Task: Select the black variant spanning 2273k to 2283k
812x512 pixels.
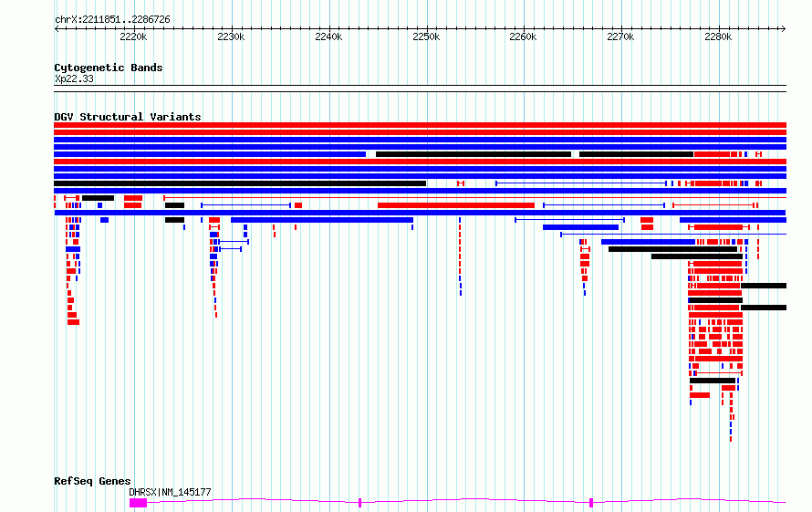Action: pyautogui.click(x=697, y=256)
